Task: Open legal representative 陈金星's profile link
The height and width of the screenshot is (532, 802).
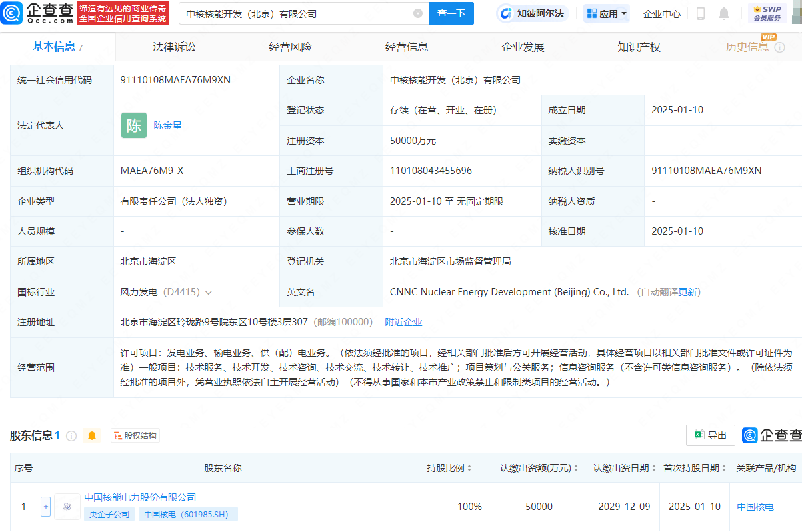Action: pos(168,125)
